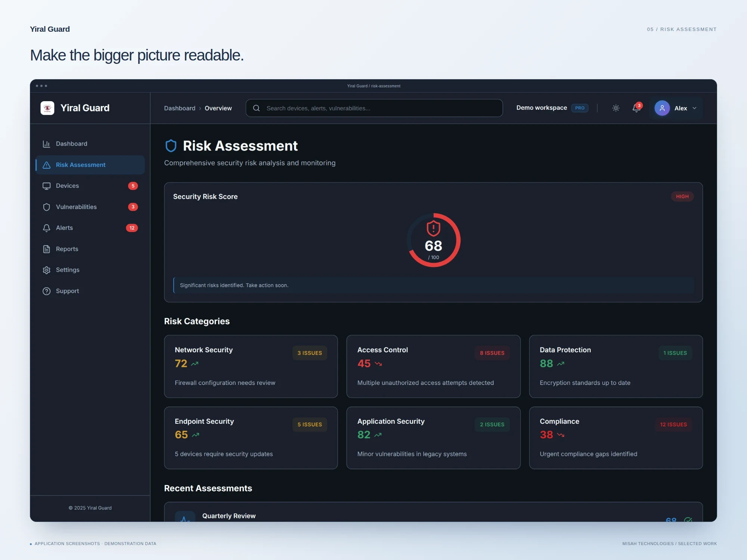Click the Alerts bell icon in sidebar

point(46,228)
